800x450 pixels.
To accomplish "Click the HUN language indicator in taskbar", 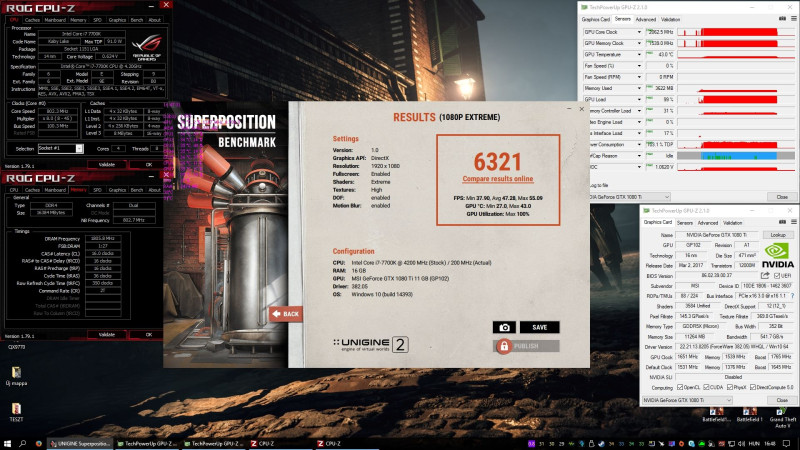I will click(x=754, y=444).
